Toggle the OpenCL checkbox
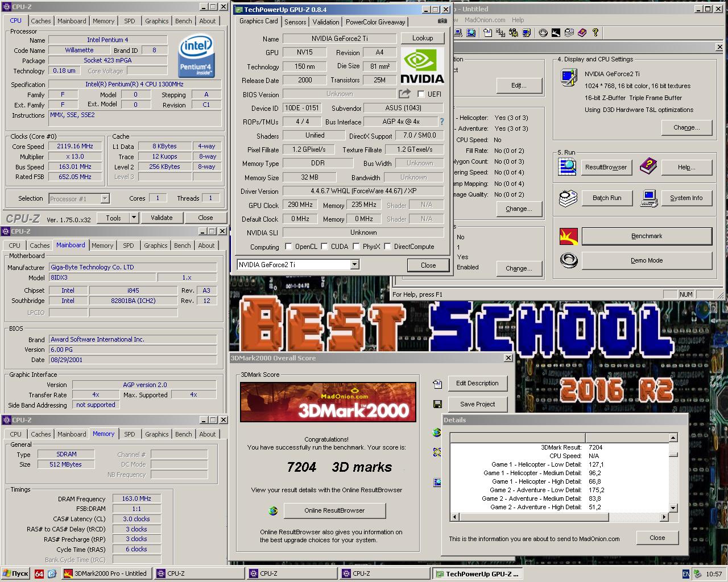Screen dimensions: 728x582 [x=288, y=247]
